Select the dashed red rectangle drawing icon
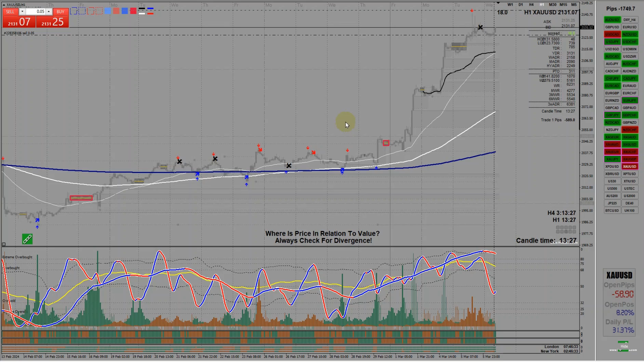 click(99, 11)
